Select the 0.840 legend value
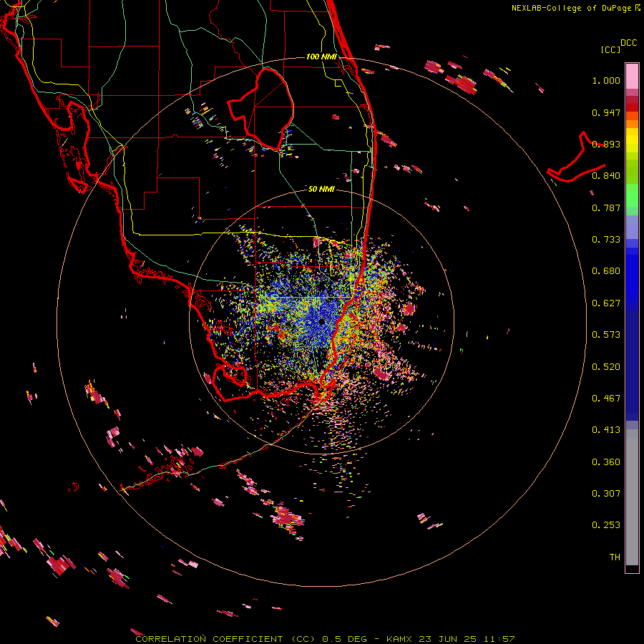Image resolution: width=644 pixels, height=644 pixels. [606, 176]
